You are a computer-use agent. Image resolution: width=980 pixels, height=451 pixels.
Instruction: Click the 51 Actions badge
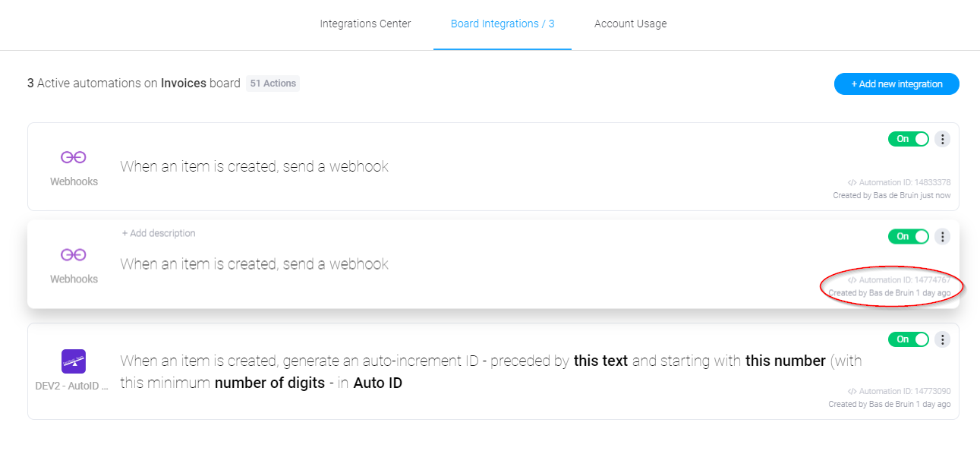click(x=273, y=84)
